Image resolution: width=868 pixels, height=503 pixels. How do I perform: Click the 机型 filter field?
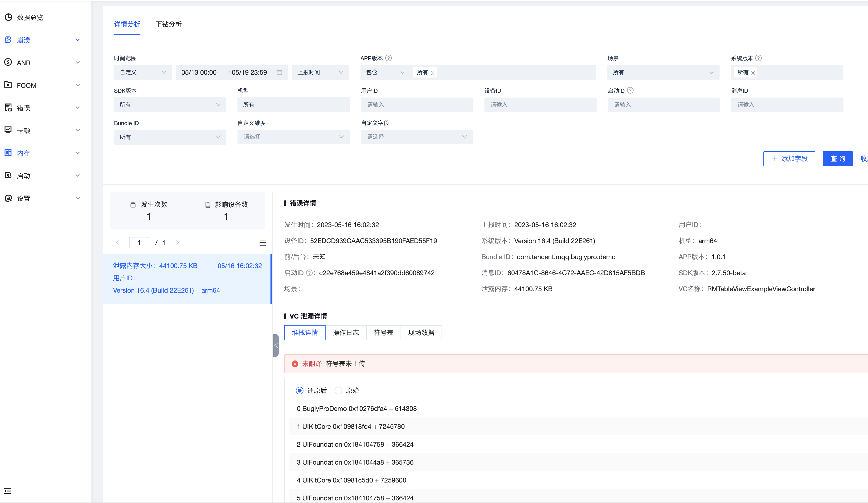point(293,104)
